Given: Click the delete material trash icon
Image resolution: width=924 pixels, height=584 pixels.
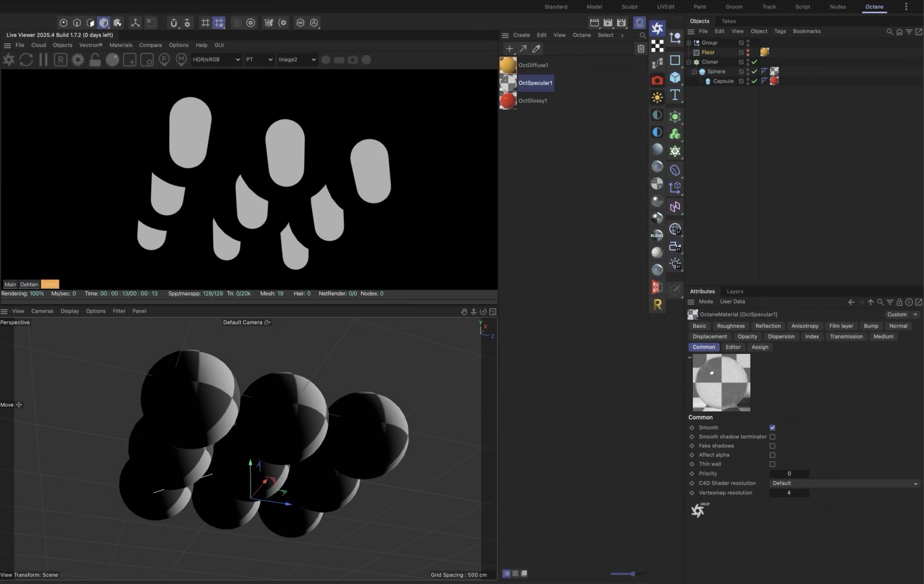Looking at the screenshot, I should point(641,49).
